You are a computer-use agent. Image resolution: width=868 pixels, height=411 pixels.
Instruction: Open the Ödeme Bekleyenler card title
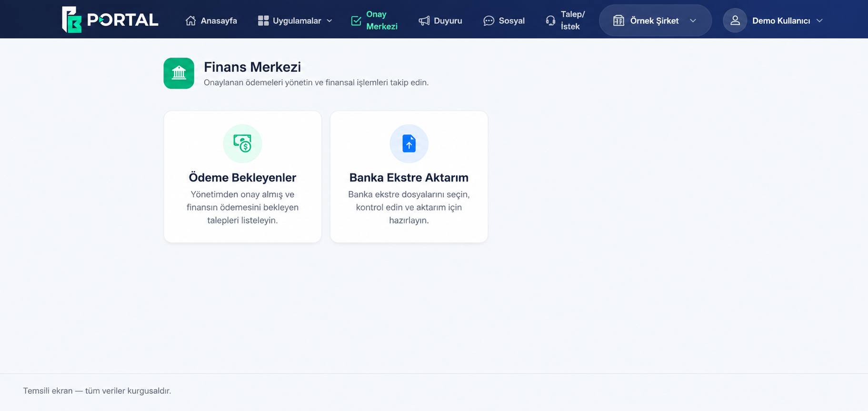click(242, 178)
